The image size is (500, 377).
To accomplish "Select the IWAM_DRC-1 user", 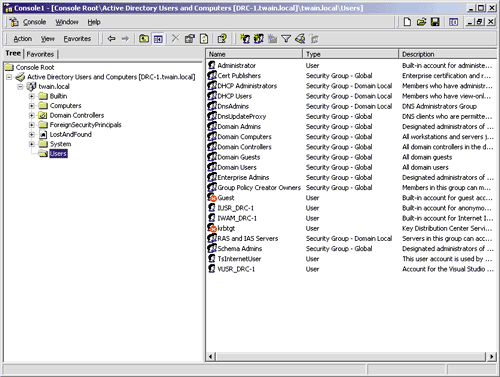I will [237, 218].
